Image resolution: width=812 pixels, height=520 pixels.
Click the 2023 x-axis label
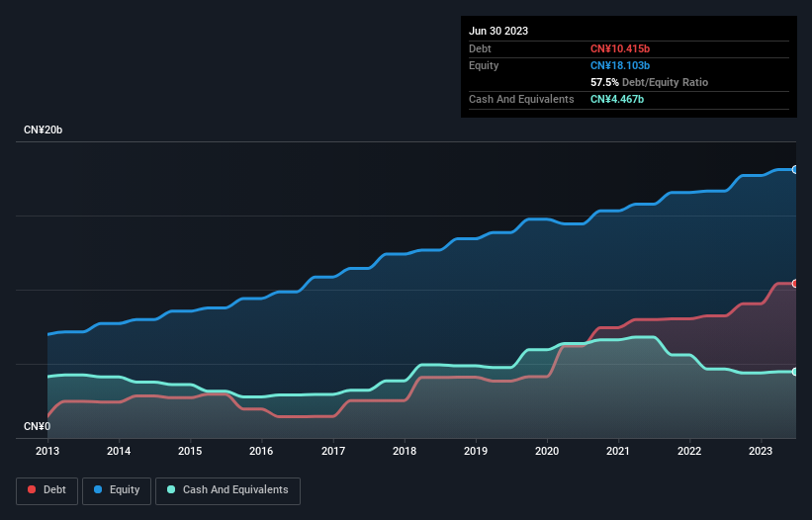point(761,451)
